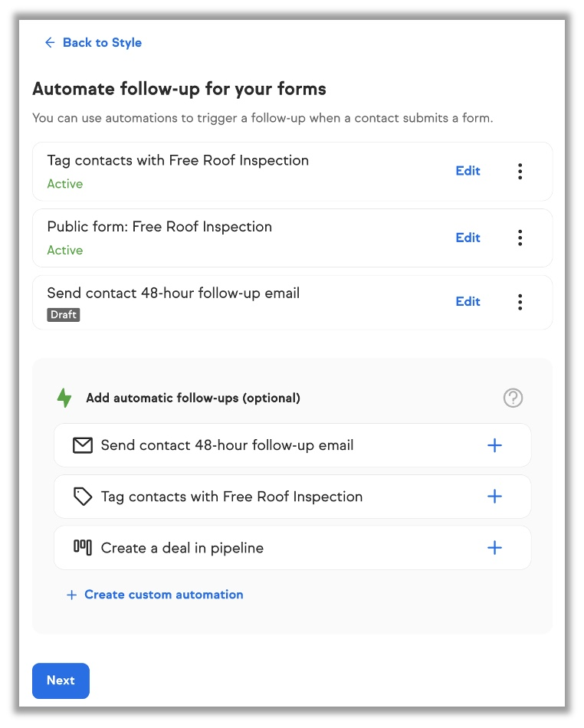Click the Back to Style arrow icon
The width and height of the screenshot is (584, 728).
(50, 43)
